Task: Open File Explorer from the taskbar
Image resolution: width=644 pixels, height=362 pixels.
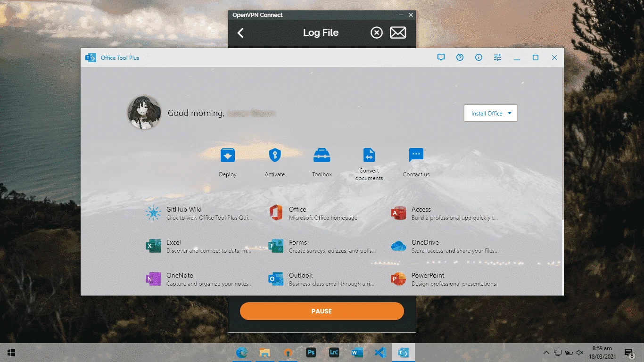Action: (x=265, y=353)
